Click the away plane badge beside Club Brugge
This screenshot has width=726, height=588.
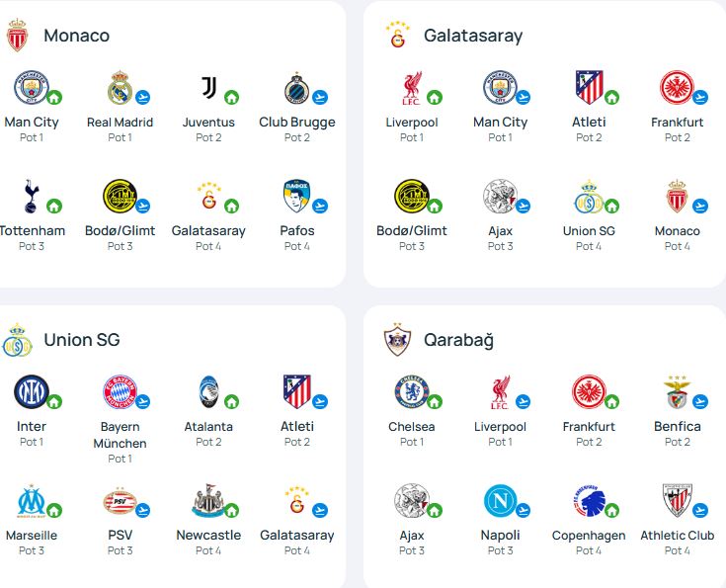(320, 98)
